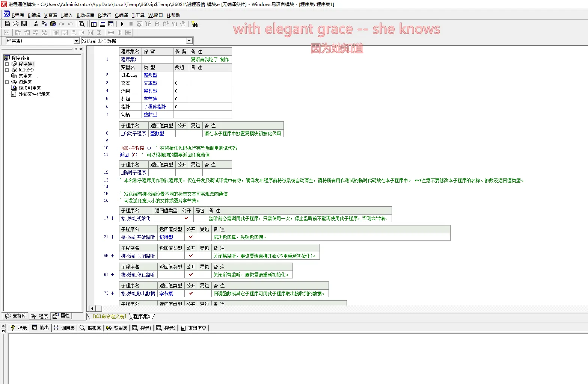Uncheck 公开 for 接收端_取出数据 subroutine
The height and width of the screenshot is (384, 588).
click(x=191, y=293)
